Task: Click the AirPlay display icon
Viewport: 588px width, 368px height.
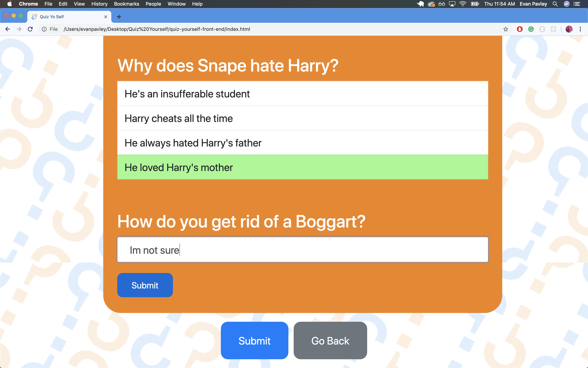Action: 452,4
